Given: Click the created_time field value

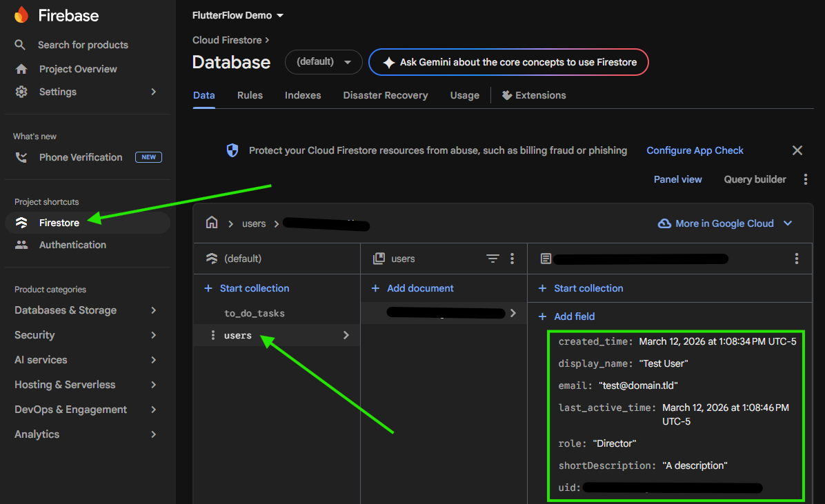Looking at the screenshot, I should click(717, 341).
